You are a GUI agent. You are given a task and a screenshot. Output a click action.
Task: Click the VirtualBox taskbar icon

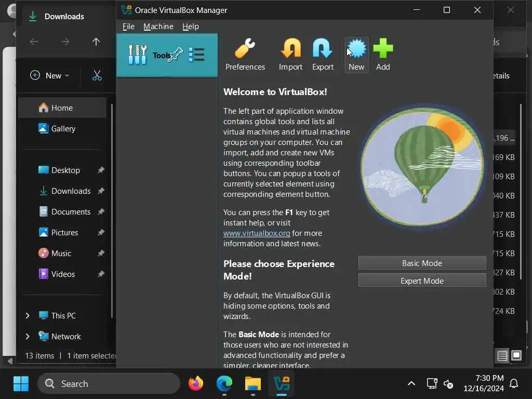[282, 384]
